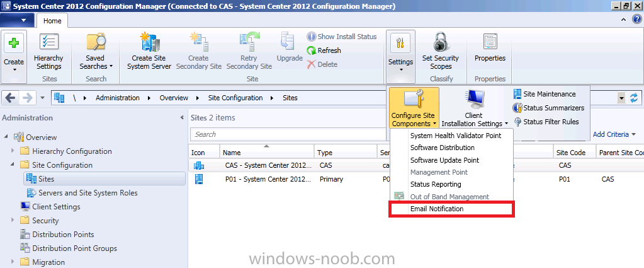
Task: Click the address bar refresh icon
Action: [634, 98]
